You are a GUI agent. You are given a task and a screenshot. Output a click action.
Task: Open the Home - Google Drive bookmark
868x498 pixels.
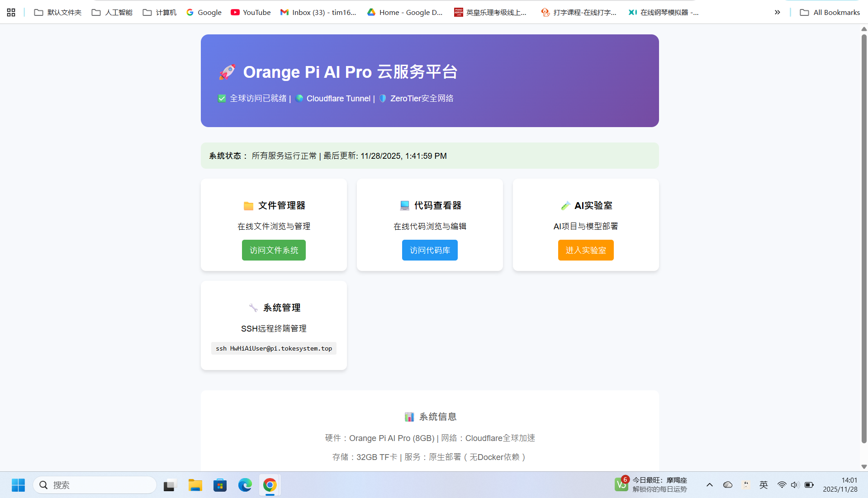point(405,12)
